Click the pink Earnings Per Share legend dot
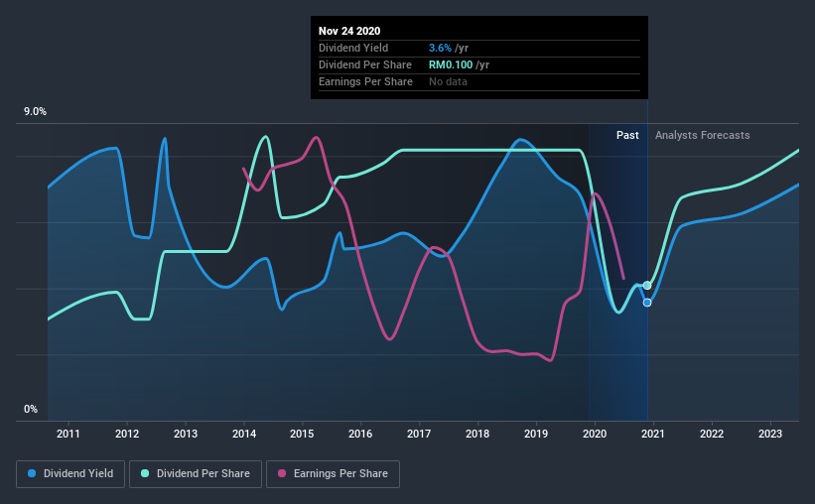 282,473
